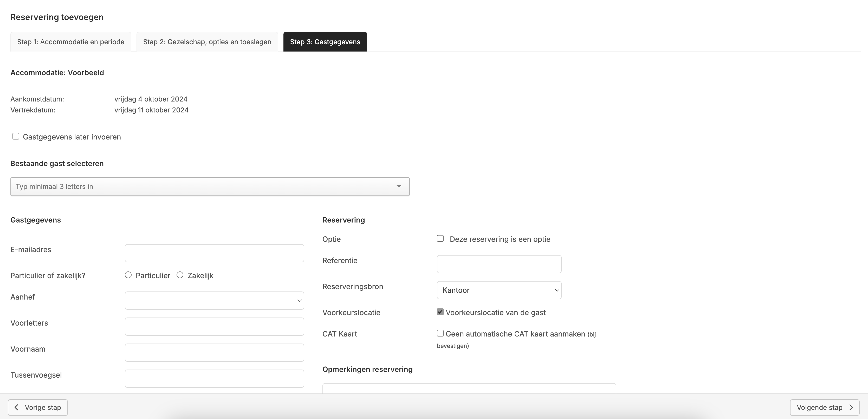
Task: Focus the E-mailadres input field
Action: click(214, 253)
